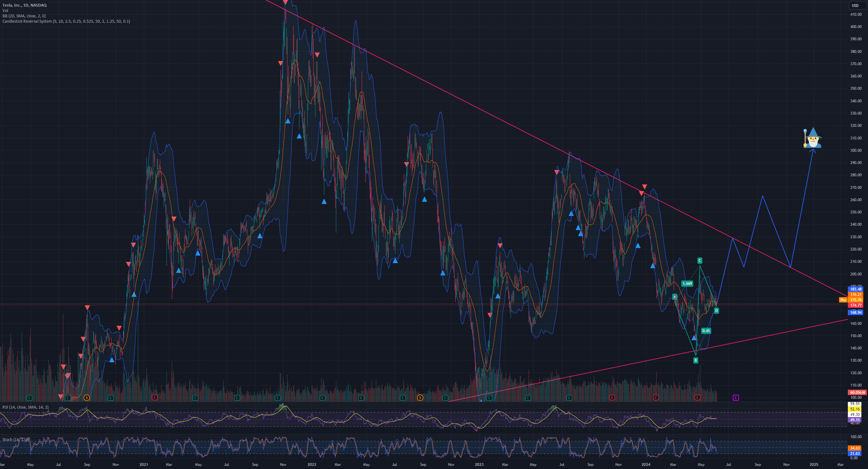Click the 2025 label on the time axis
This screenshot has height=469, width=868.
[x=814, y=465]
